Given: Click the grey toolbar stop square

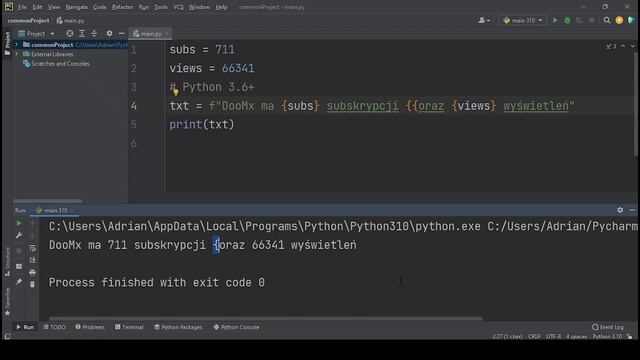Looking at the screenshot, I should [591, 20].
